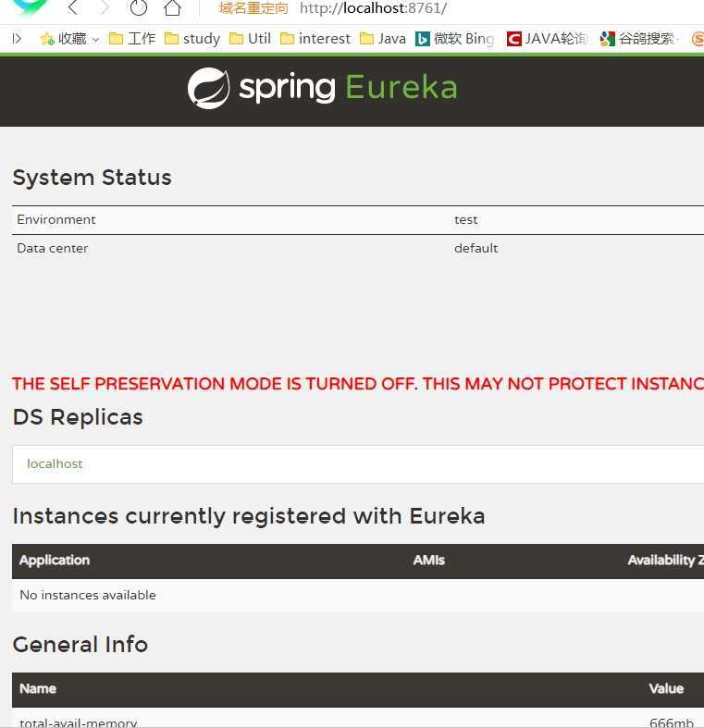Image resolution: width=704 pixels, height=728 pixels.
Task: Click the Spring leaf logo
Action: coord(208,88)
